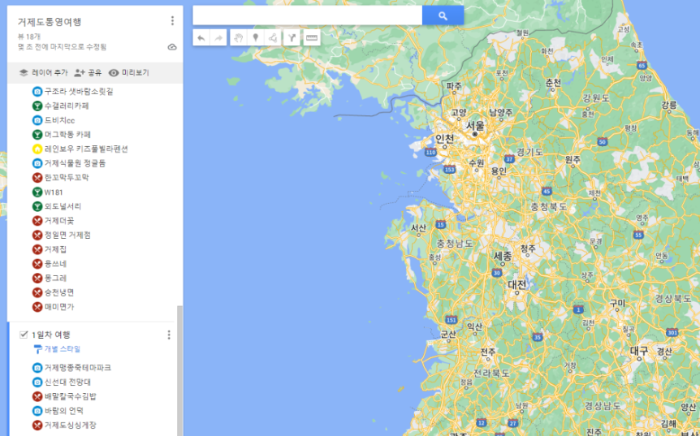Open the map options three-dot menu beside 거제도통영여행
The width and height of the screenshot is (700, 436).
click(x=172, y=21)
